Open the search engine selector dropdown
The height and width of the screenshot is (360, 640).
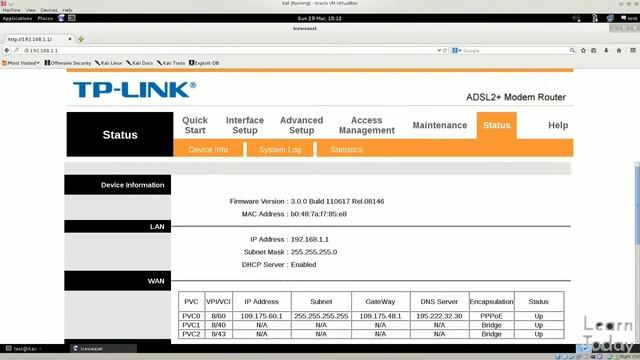click(456, 51)
